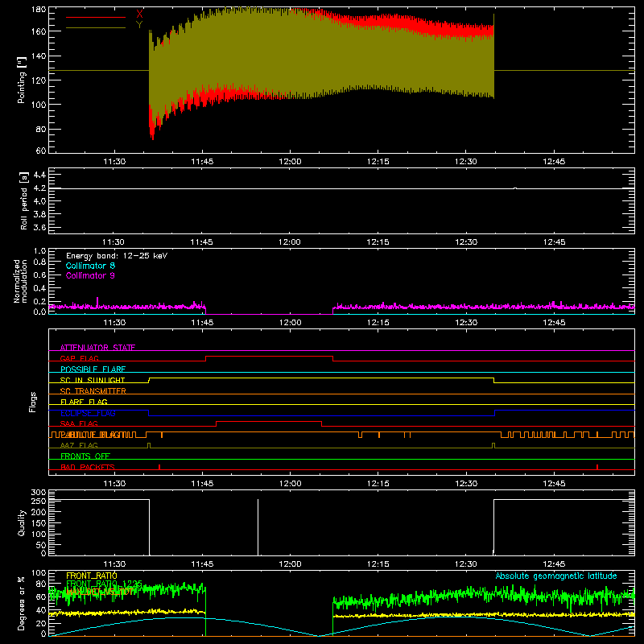Screen dimensions: 644x644
Task: Click the Collimator 8 legend entry
Action: (90, 266)
